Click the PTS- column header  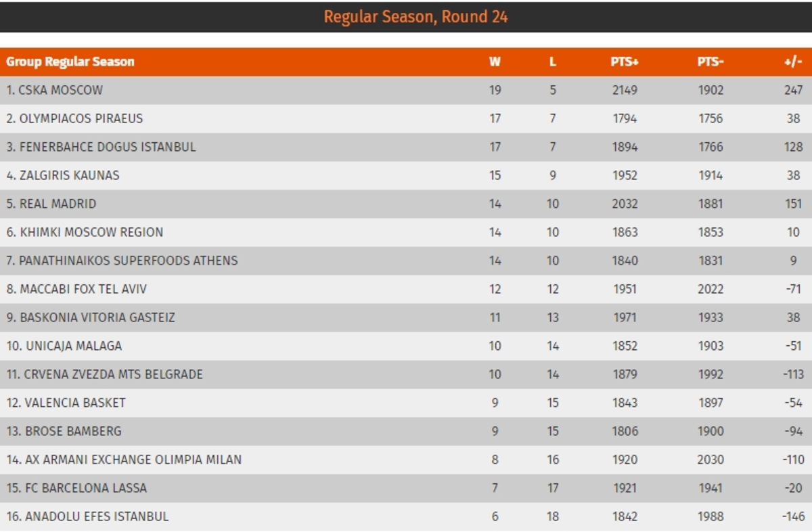pyautogui.click(x=710, y=62)
